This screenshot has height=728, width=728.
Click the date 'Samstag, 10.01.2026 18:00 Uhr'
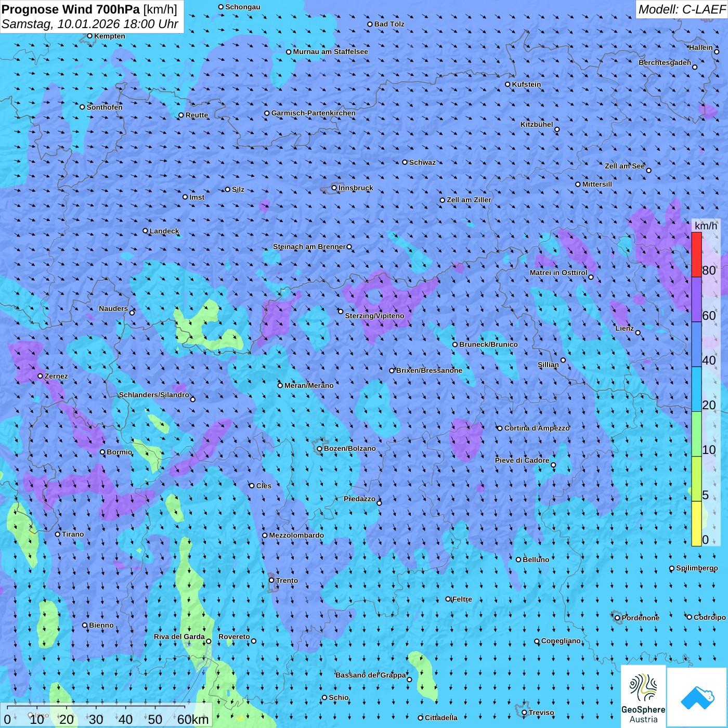pos(90,24)
